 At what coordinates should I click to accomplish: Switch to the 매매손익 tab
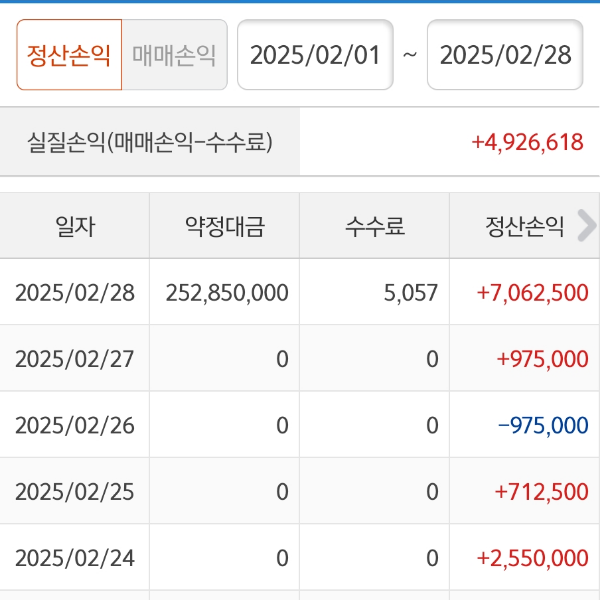[174, 55]
